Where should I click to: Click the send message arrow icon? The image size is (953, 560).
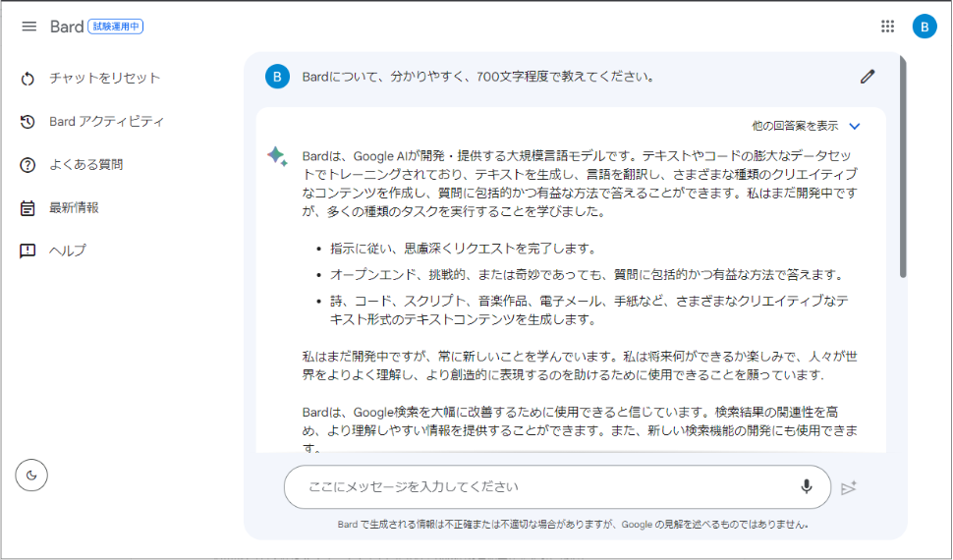click(x=849, y=487)
